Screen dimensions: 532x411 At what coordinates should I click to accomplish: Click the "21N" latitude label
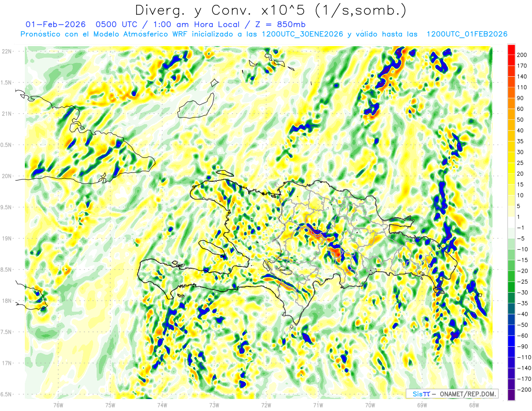[7, 114]
